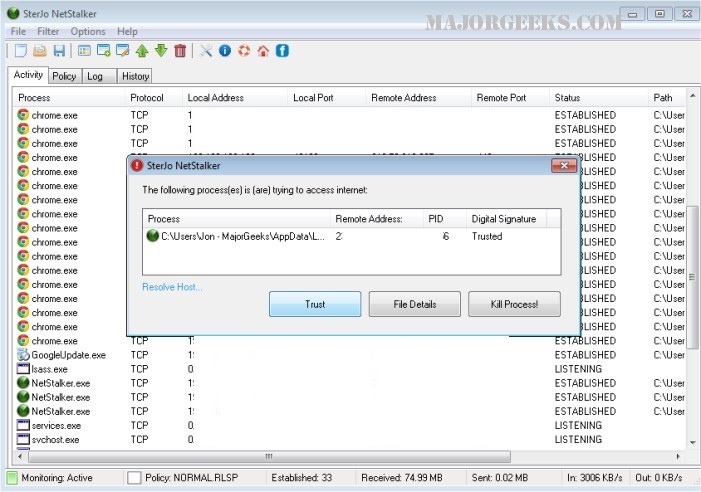Click the Resolve Host... link
The height and width of the screenshot is (492, 701).
coord(172,287)
